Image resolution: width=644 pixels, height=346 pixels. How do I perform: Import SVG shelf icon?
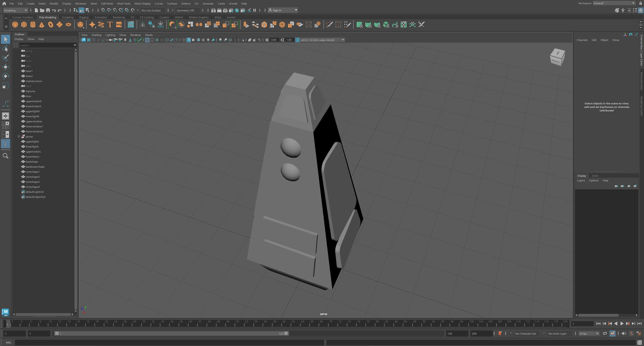(119, 24)
